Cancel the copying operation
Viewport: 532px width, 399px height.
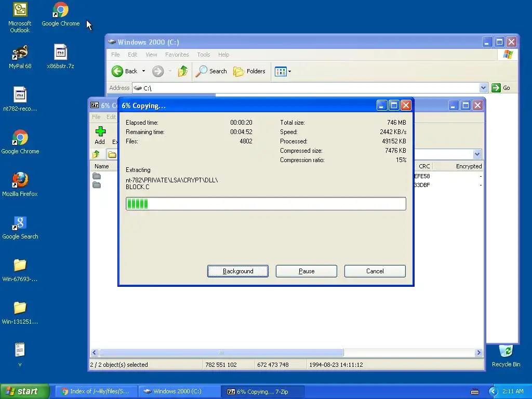375,271
